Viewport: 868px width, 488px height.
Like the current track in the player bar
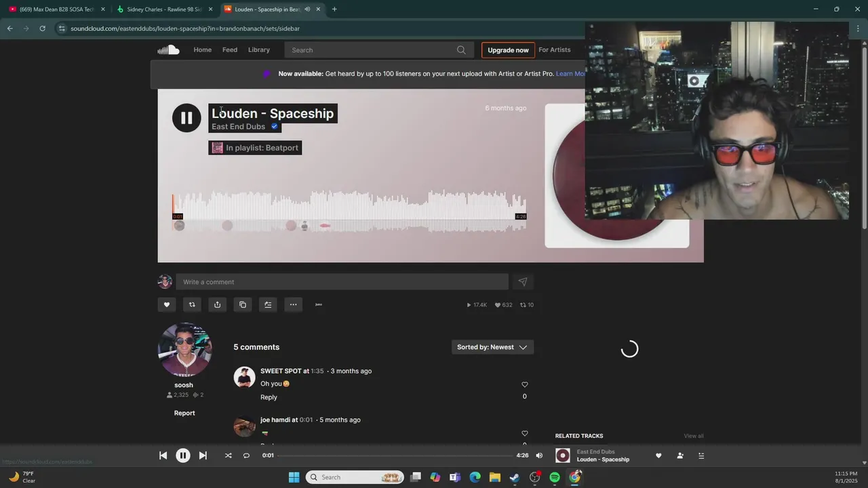(x=658, y=455)
